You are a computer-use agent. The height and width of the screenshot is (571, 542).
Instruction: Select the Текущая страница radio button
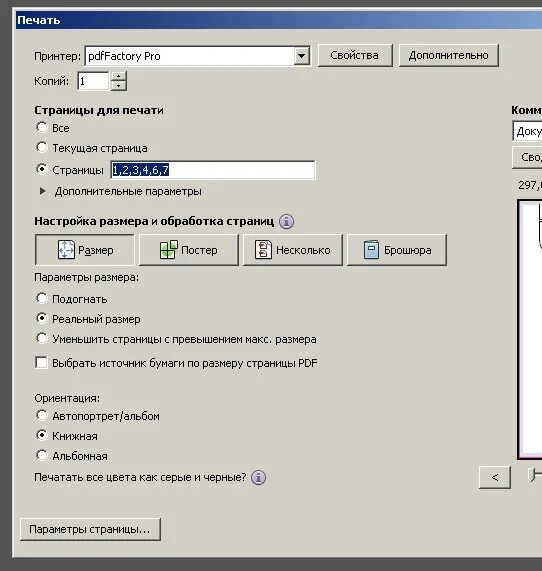pyautogui.click(x=42, y=147)
